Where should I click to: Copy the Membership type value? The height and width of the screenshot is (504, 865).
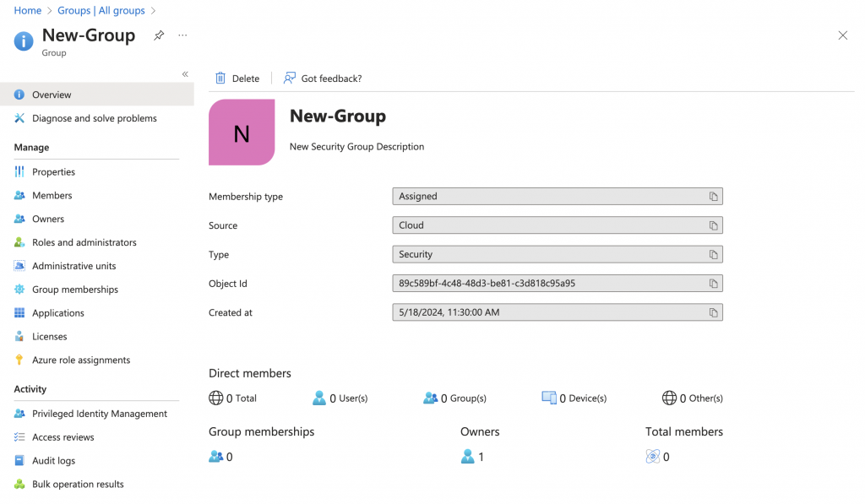click(713, 197)
